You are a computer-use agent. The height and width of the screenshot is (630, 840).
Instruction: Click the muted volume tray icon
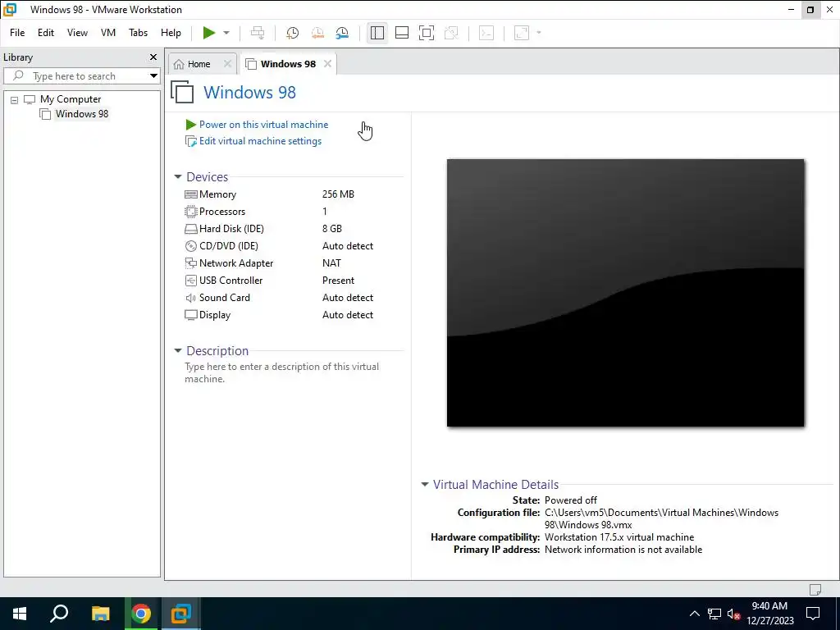tap(733, 614)
